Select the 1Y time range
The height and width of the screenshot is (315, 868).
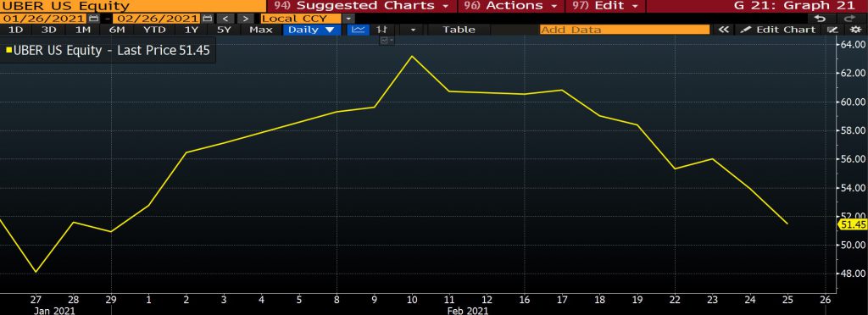point(192,30)
